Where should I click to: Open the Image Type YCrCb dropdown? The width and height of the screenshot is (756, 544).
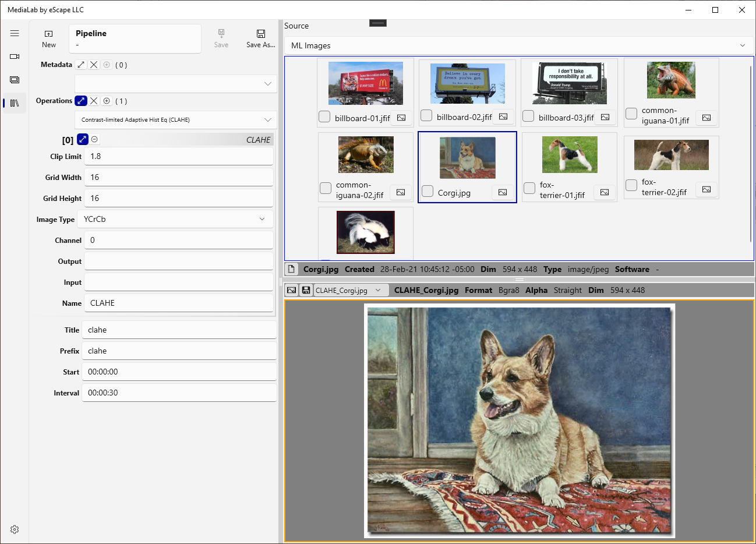[175, 219]
